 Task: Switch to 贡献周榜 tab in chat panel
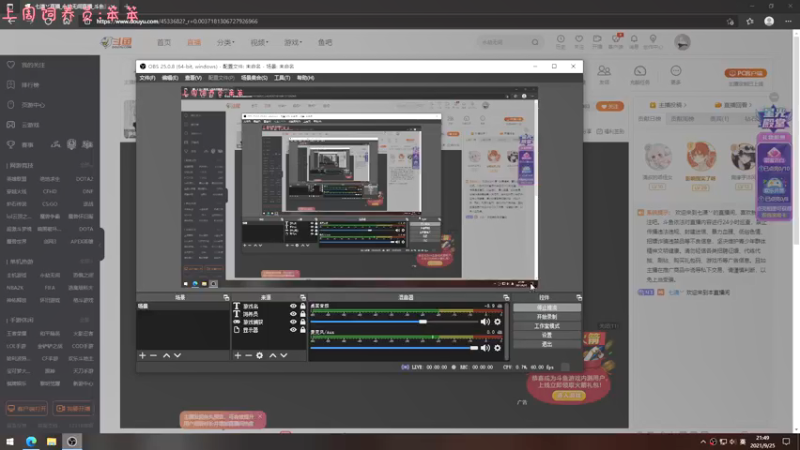682,119
